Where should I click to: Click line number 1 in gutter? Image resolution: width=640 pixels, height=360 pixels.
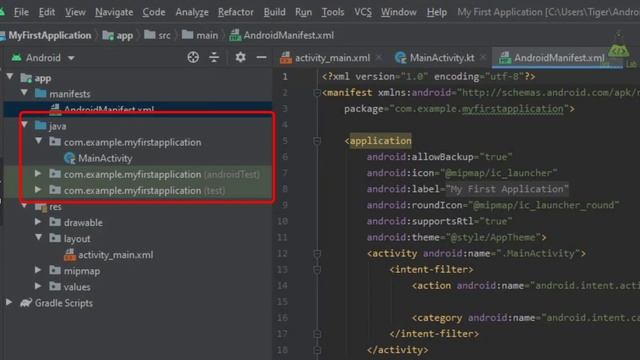click(x=285, y=77)
